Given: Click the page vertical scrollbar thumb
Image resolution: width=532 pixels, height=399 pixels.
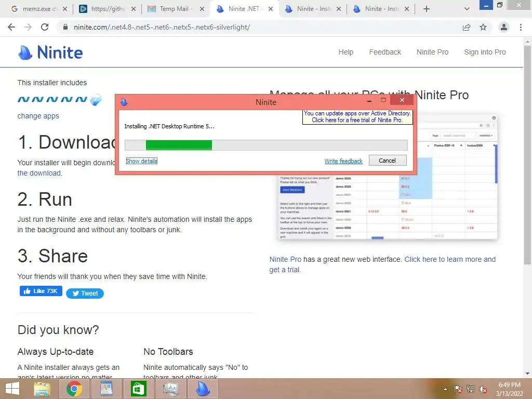Looking at the screenshot, I should pyautogui.click(x=527, y=154).
